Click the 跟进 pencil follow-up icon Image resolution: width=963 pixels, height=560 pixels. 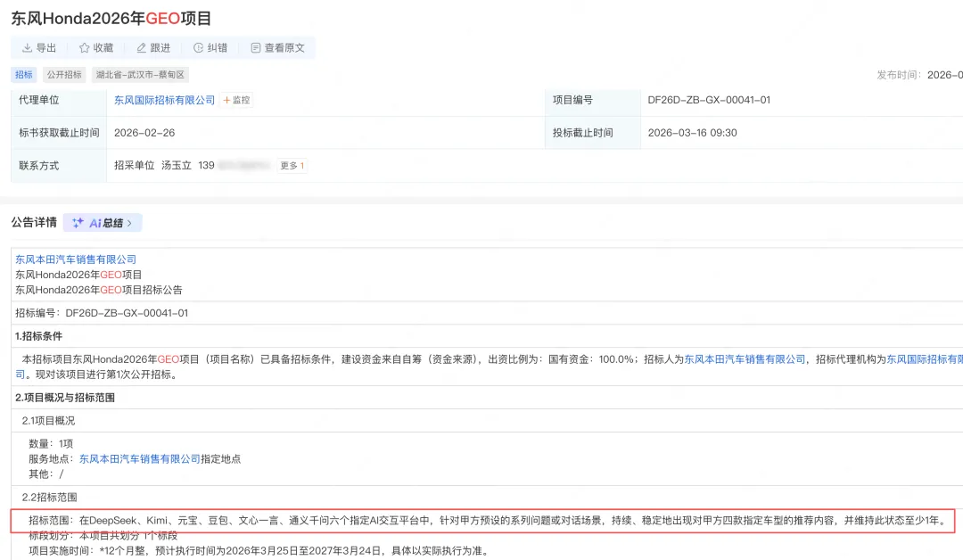pyautogui.click(x=141, y=48)
